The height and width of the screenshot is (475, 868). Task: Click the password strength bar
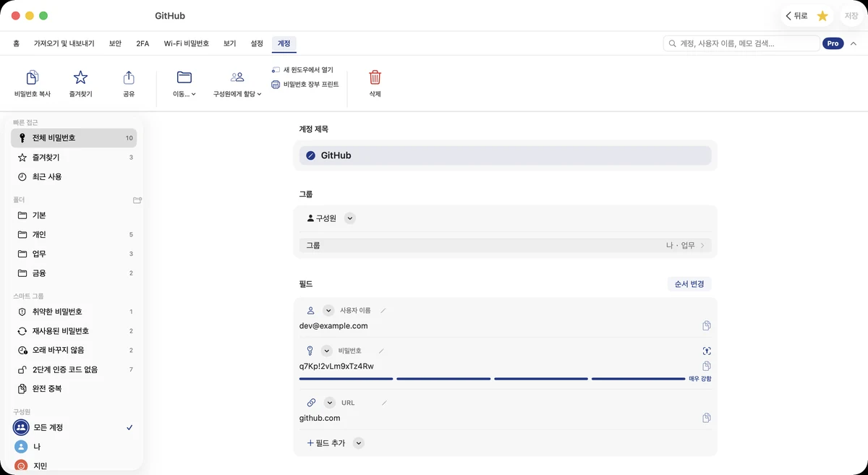(492, 379)
